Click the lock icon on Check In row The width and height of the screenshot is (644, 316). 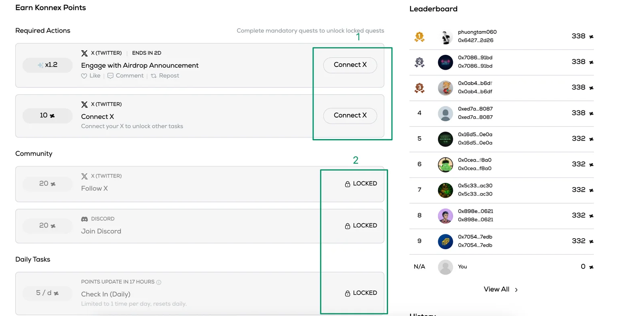[348, 293]
